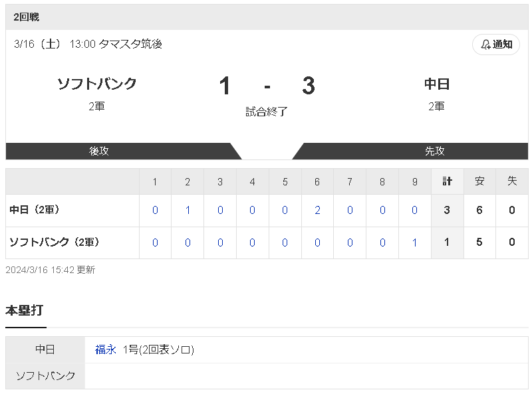Click the 中日 team name in the scoreboard header
The height and width of the screenshot is (396, 532).
click(437, 84)
